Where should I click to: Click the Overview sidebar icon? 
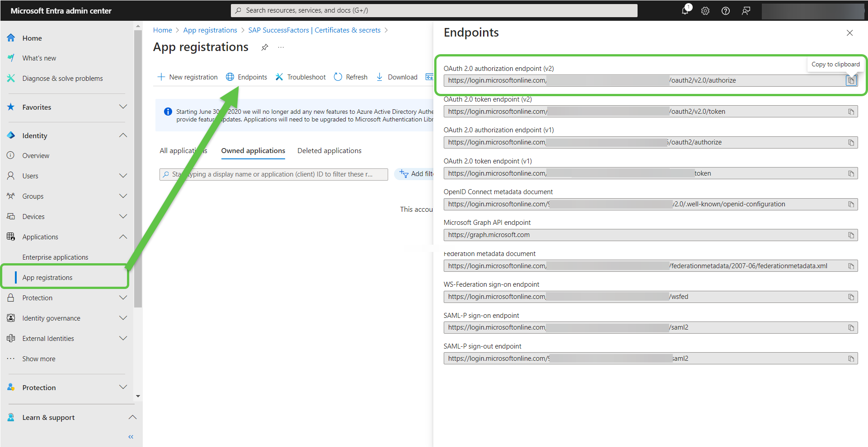point(11,155)
